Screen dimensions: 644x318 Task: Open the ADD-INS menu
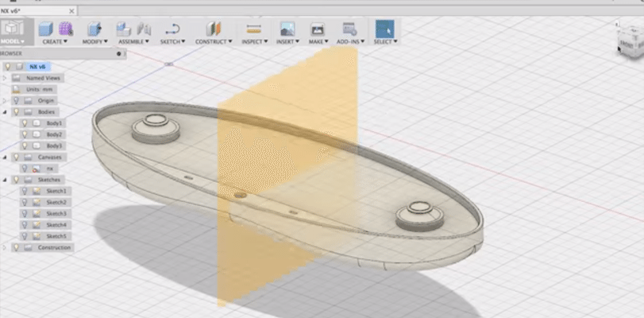(350, 41)
